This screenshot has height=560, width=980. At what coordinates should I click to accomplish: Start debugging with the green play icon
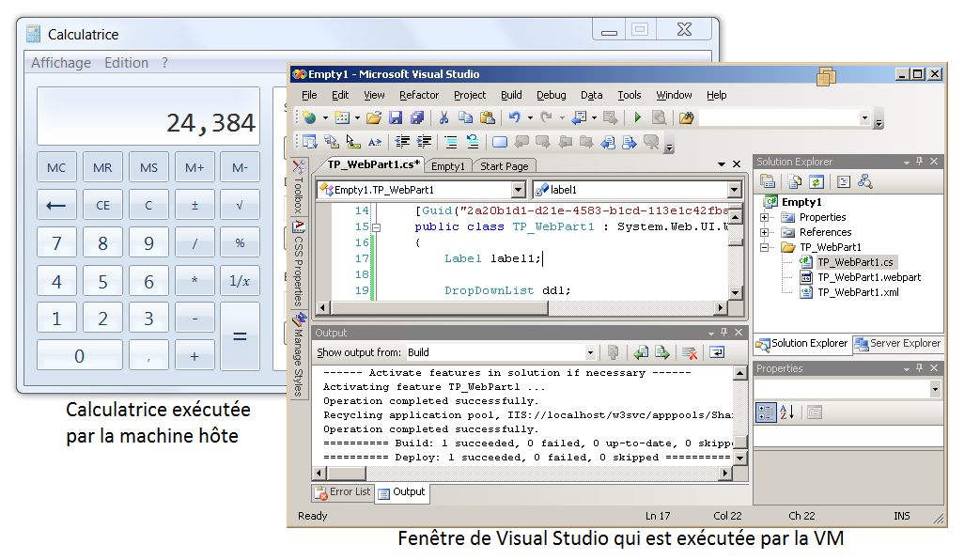pos(637,117)
